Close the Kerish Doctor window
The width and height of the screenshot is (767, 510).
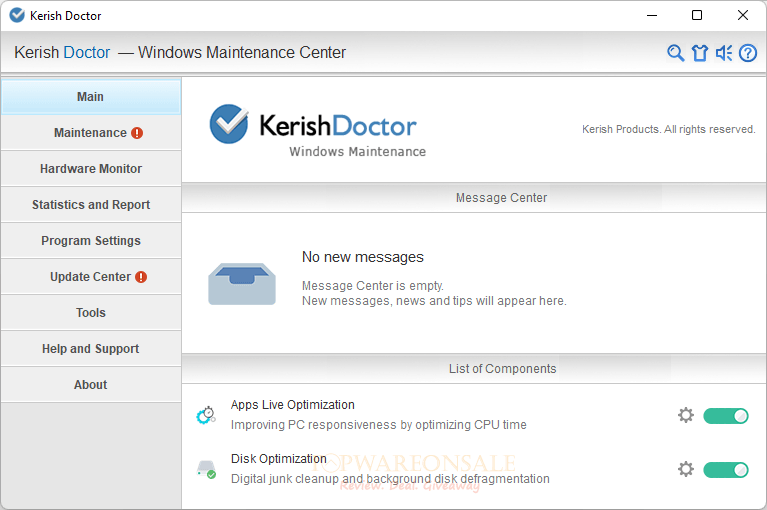coord(743,16)
